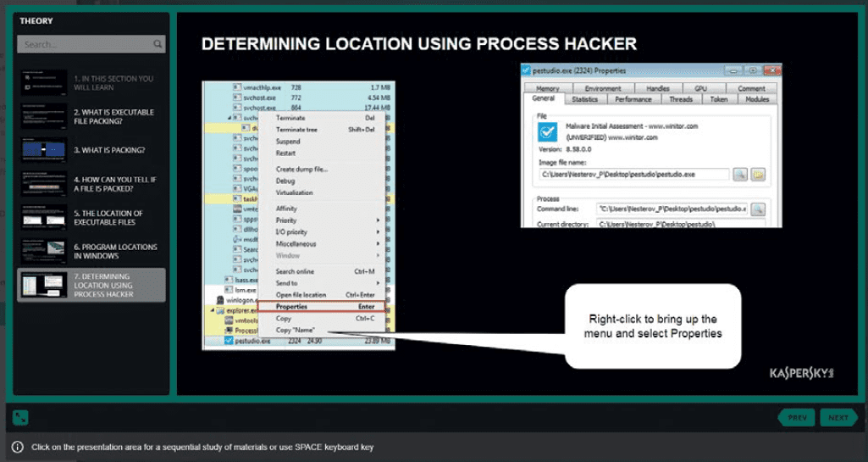Image resolution: width=868 pixels, height=462 pixels.
Task: Open section 4 How Can You Tell If Packed
Action: [91, 184]
